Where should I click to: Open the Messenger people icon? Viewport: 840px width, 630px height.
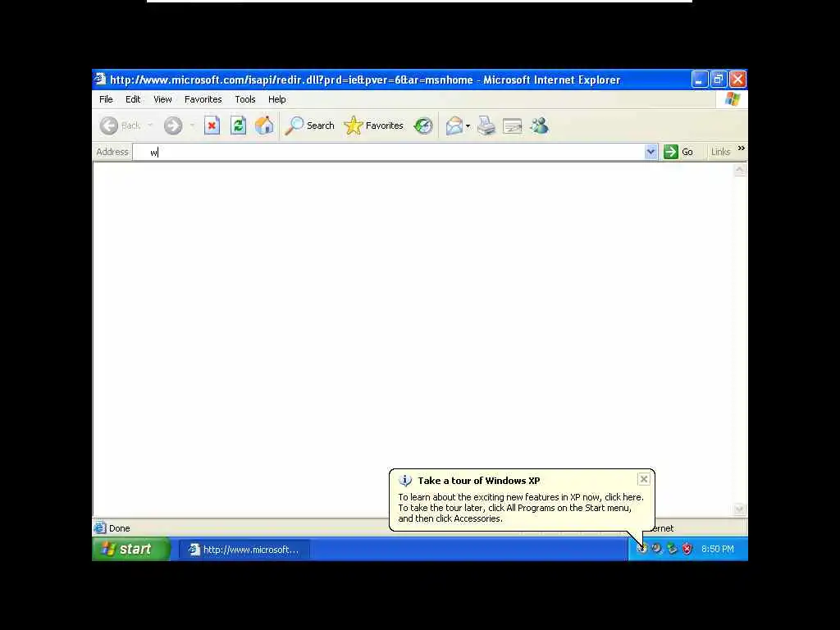click(x=540, y=126)
